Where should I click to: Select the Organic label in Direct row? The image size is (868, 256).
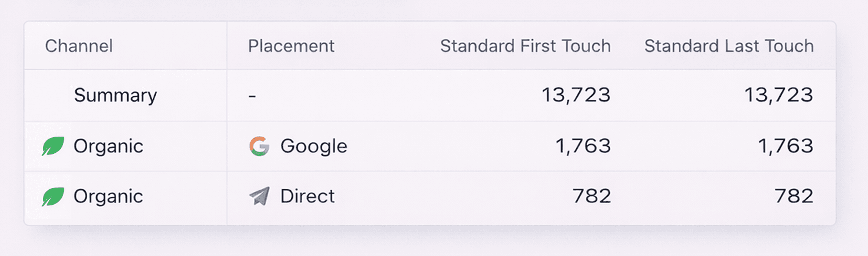tap(108, 196)
